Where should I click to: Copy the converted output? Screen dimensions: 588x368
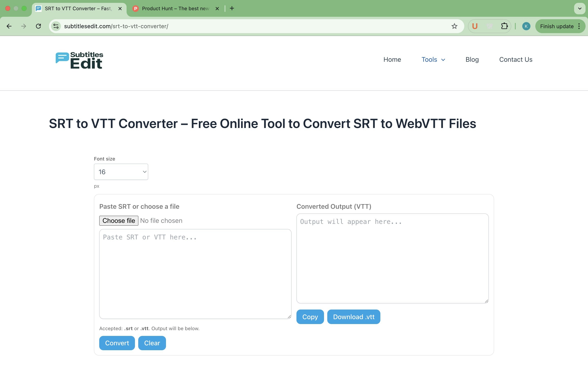point(310,317)
